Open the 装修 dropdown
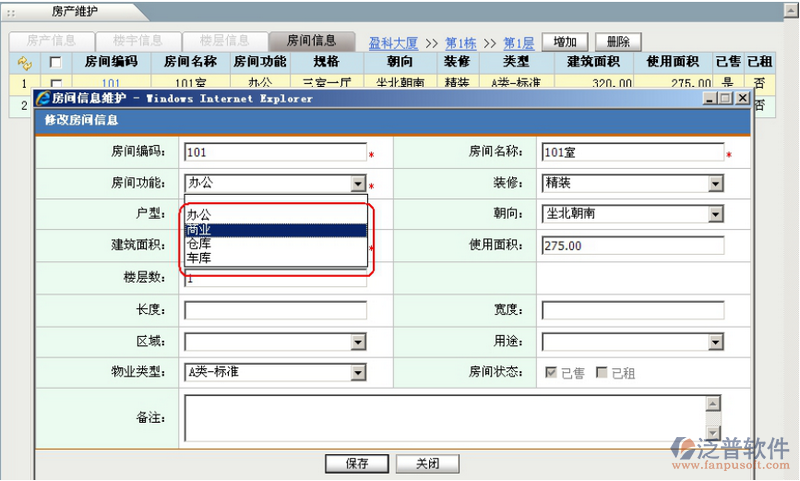Image resolution: width=800 pixels, height=481 pixels. pyautogui.click(x=715, y=184)
